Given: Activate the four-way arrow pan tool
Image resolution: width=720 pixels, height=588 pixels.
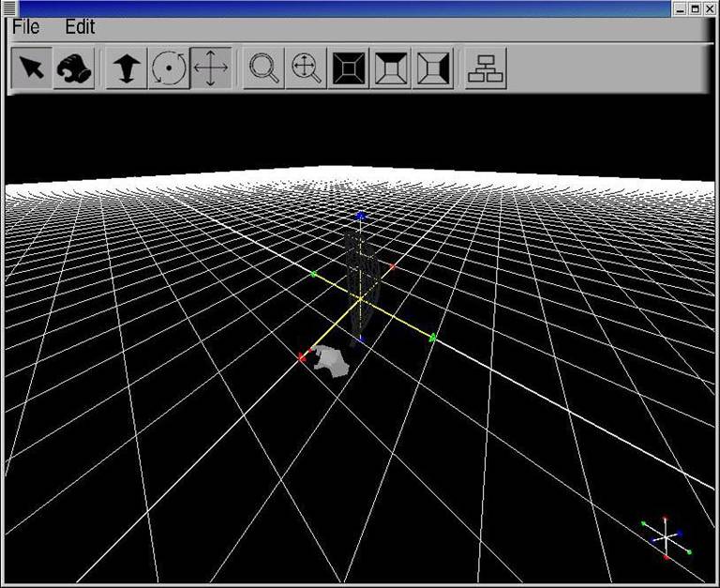Looking at the screenshot, I should click(x=211, y=68).
